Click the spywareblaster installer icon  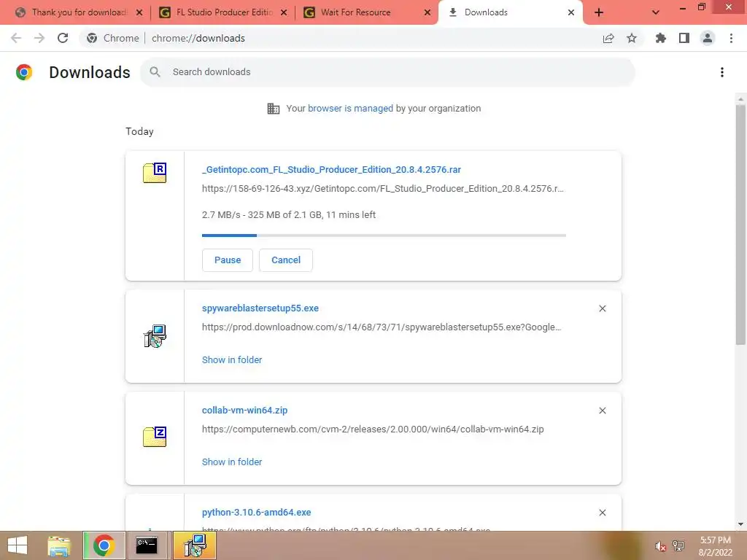[155, 336]
